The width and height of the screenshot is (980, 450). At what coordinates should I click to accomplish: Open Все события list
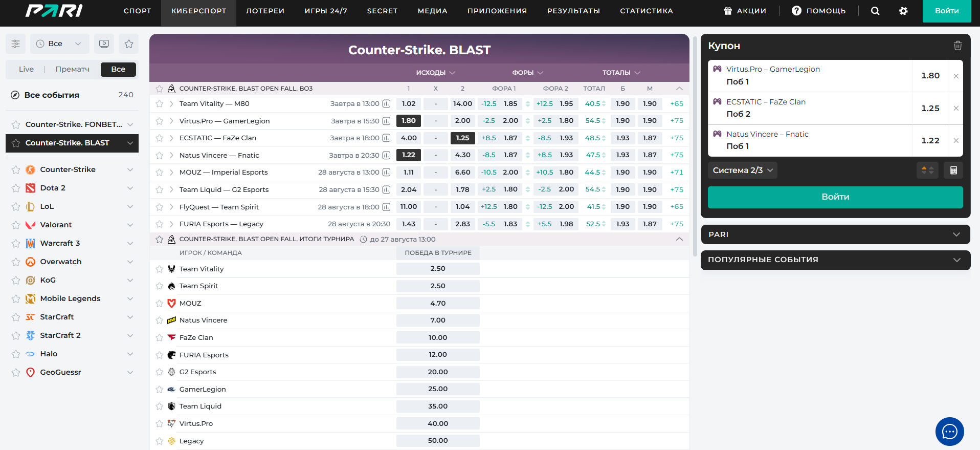point(72,95)
